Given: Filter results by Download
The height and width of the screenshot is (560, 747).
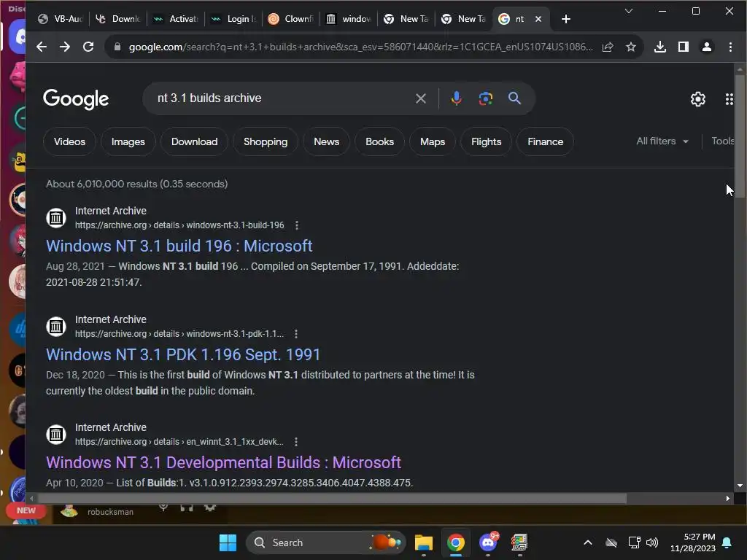Looking at the screenshot, I should pyautogui.click(x=194, y=142).
